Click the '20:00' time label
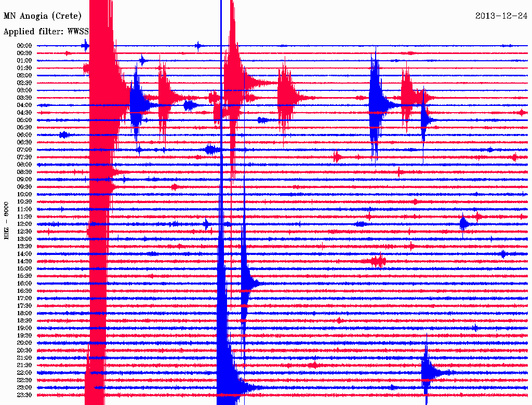 point(24,343)
